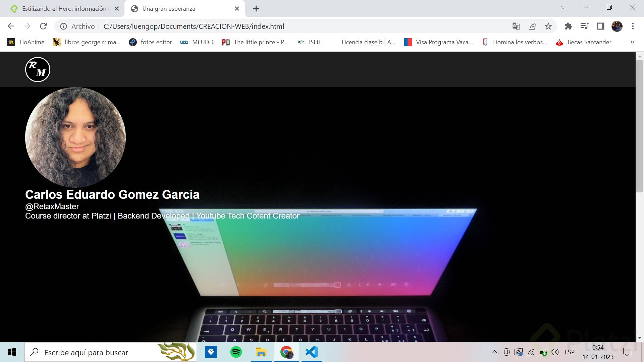Click the Chrome profile avatar

coord(616,26)
